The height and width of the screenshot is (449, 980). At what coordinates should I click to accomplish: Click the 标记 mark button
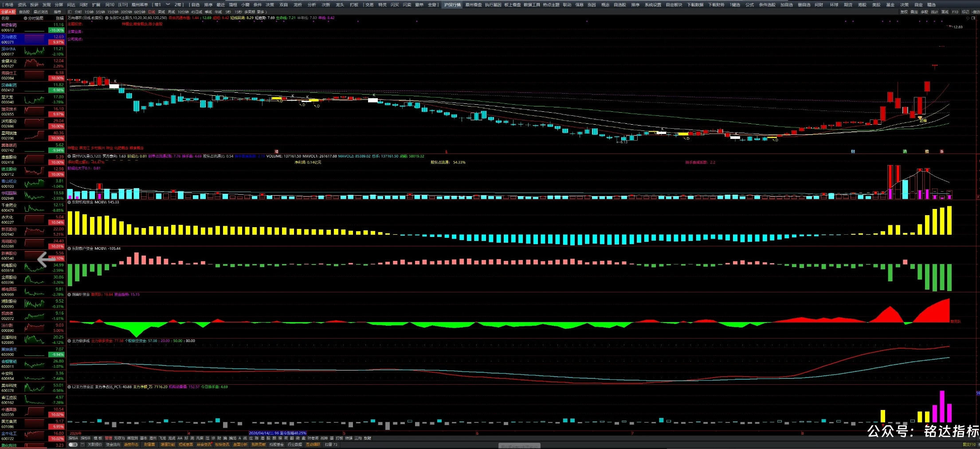pos(965,12)
